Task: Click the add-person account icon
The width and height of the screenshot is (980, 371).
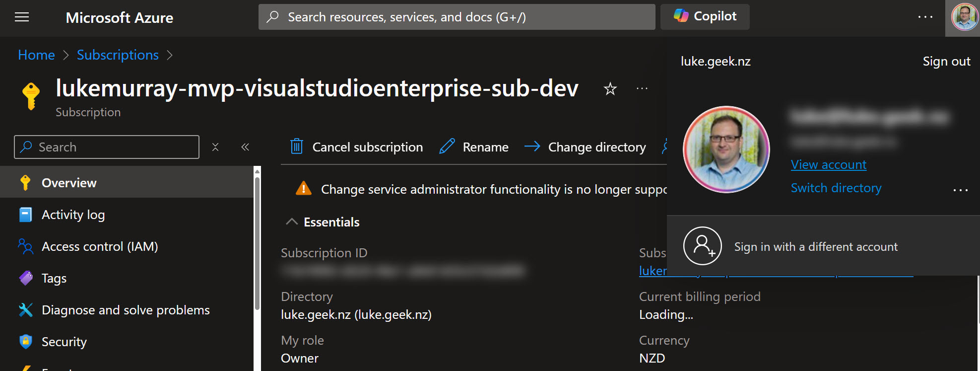Action: (x=702, y=246)
